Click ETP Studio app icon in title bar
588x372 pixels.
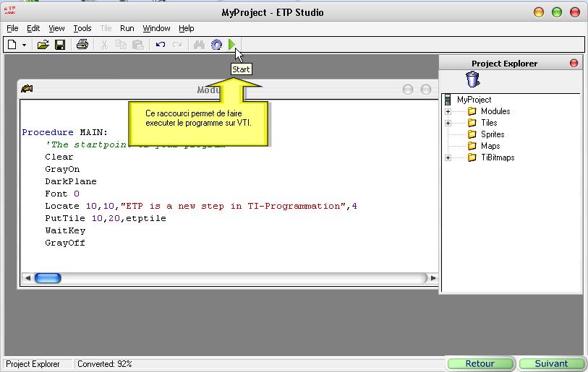(9, 11)
